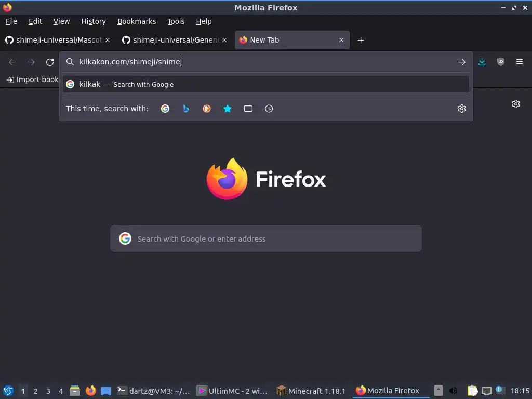Click the network status tray icon
Viewport: 532px width, 399px height.
coord(486,391)
